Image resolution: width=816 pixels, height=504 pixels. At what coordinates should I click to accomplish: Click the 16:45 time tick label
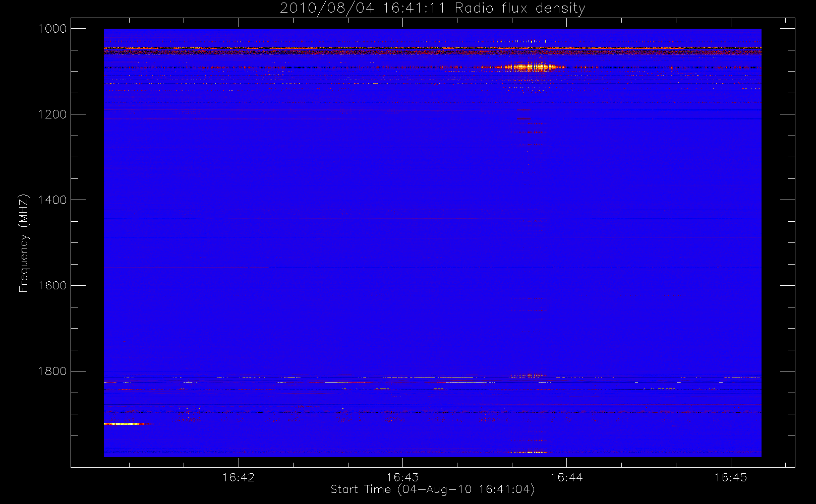(730, 477)
